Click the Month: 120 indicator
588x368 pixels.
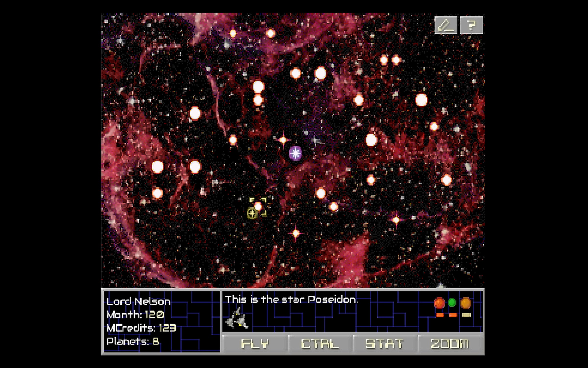click(135, 315)
